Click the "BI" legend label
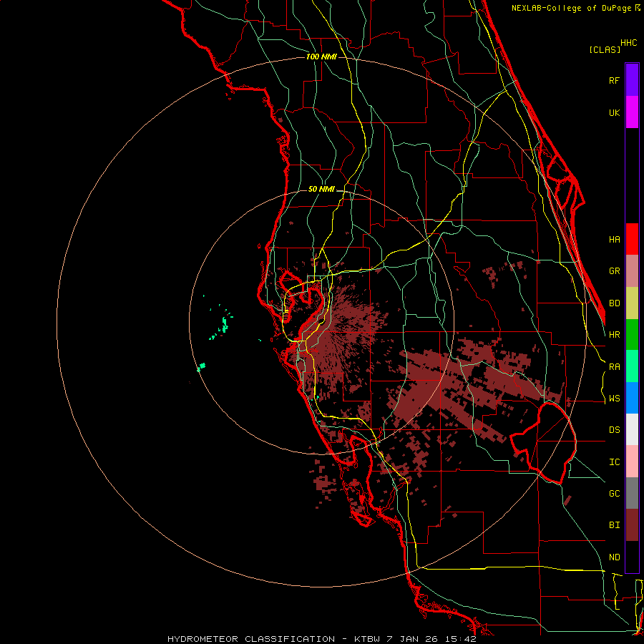The height and width of the screenshot is (644, 644). (615, 525)
